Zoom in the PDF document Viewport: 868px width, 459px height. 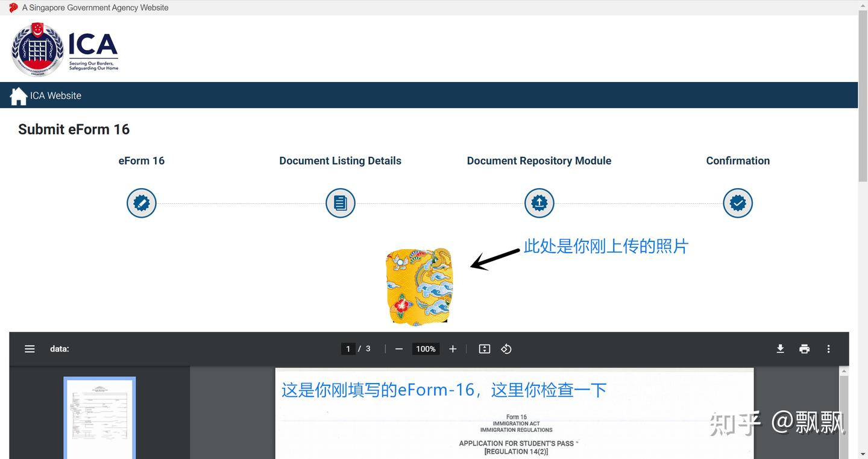[x=453, y=349]
